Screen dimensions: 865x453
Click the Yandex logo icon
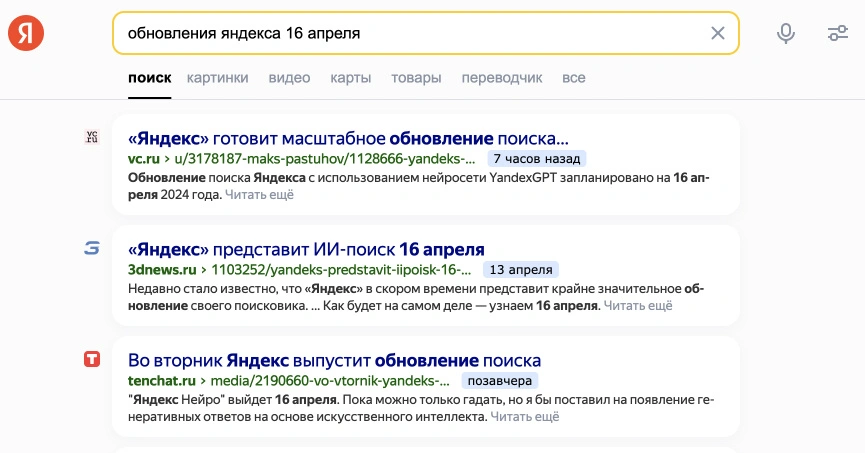26,33
